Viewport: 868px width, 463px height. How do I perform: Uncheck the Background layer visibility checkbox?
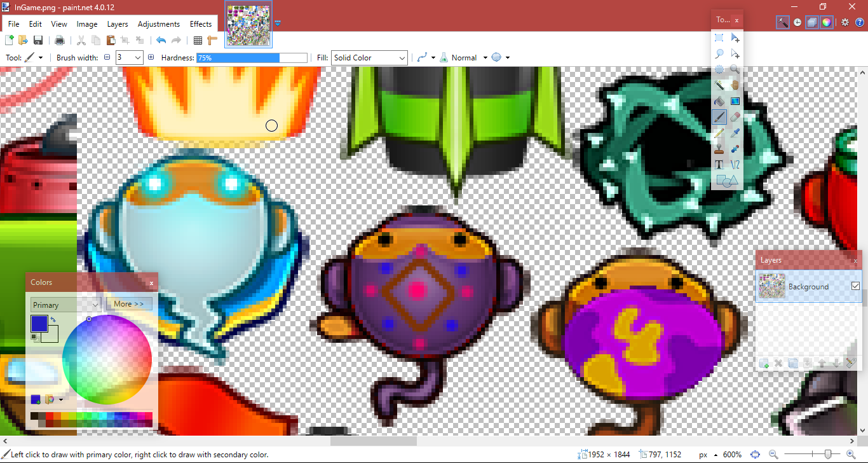(855, 286)
